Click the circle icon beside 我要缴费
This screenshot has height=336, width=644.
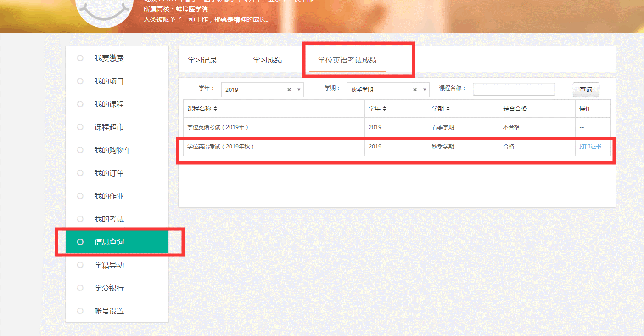pyautogui.click(x=80, y=58)
